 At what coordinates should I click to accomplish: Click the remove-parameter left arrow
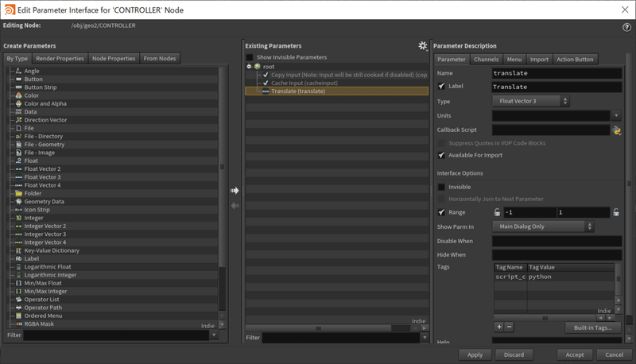[235, 206]
